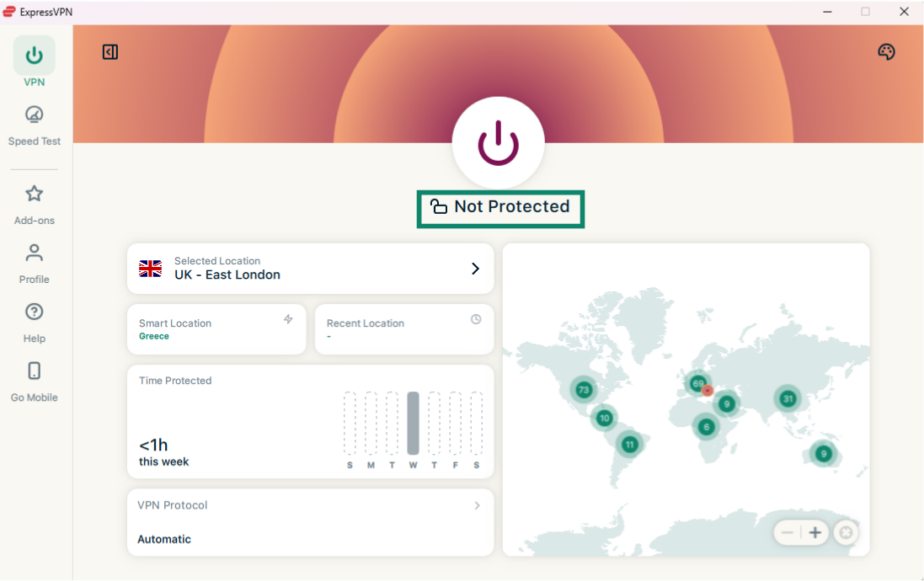Screen dimensions: 924x581
Task: Toggle the VPN connection power button
Action: (499, 142)
